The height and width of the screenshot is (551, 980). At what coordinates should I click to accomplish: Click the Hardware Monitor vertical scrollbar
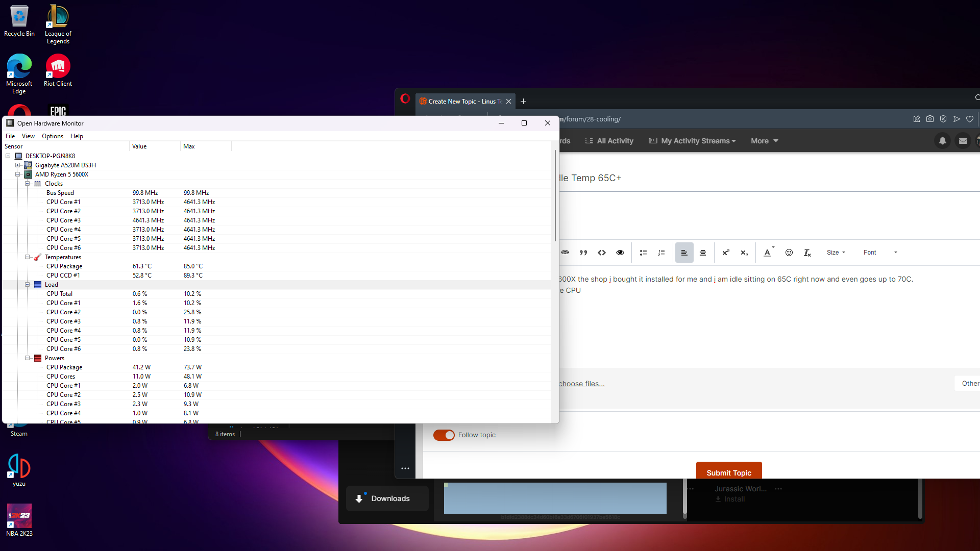pos(555,196)
